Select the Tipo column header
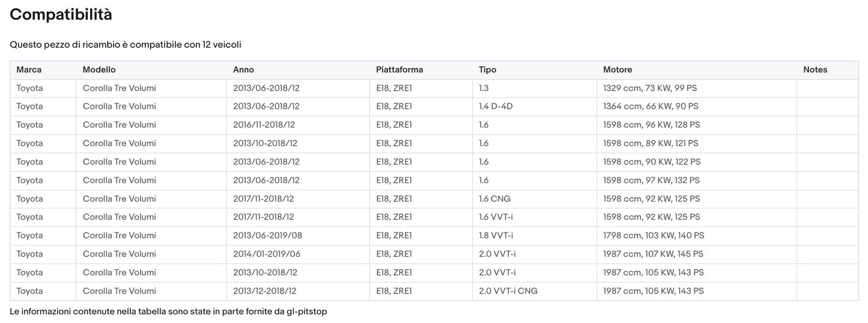The height and width of the screenshot is (323, 868). 487,70
